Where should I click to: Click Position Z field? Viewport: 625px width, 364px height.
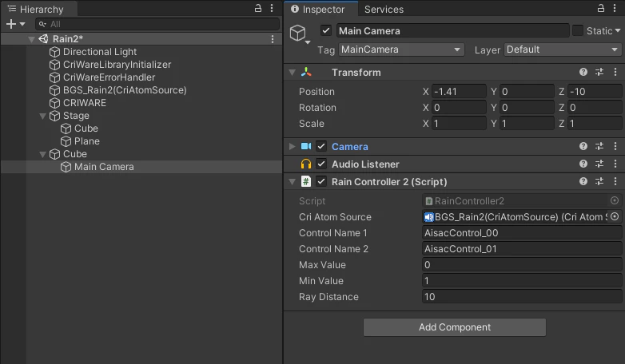(x=595, y=92)
